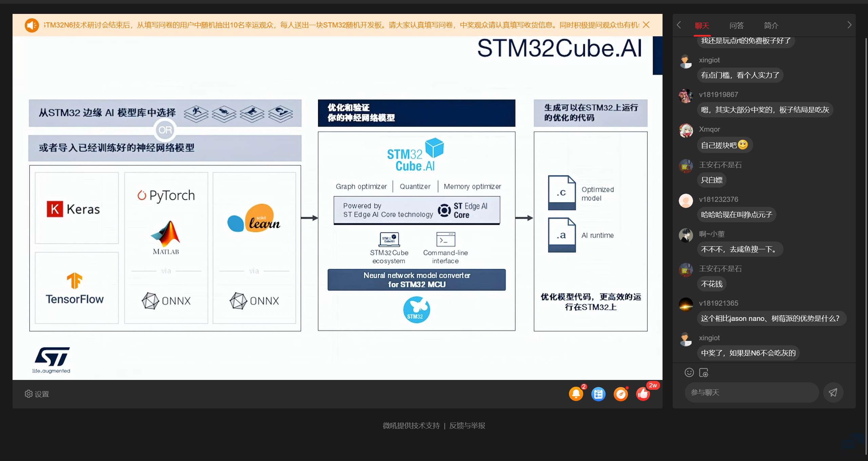Open the 微吼提供技术支持 link
Viewport: 868px width, 461px height.
point(411,425)
